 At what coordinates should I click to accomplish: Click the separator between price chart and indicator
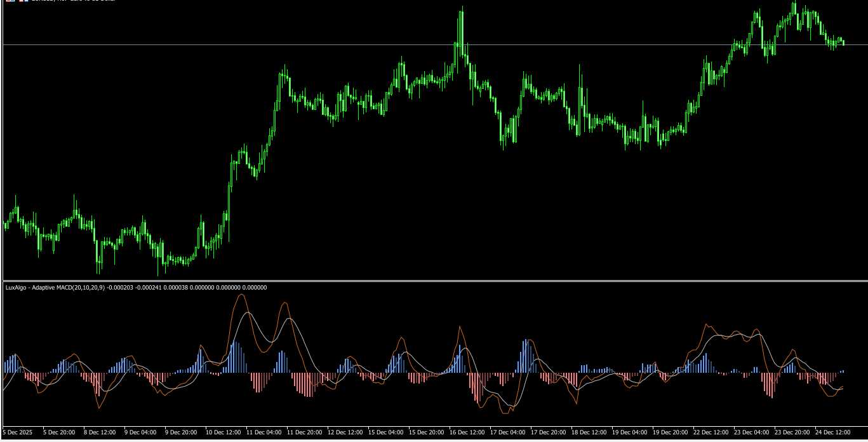tap(434, 280)
